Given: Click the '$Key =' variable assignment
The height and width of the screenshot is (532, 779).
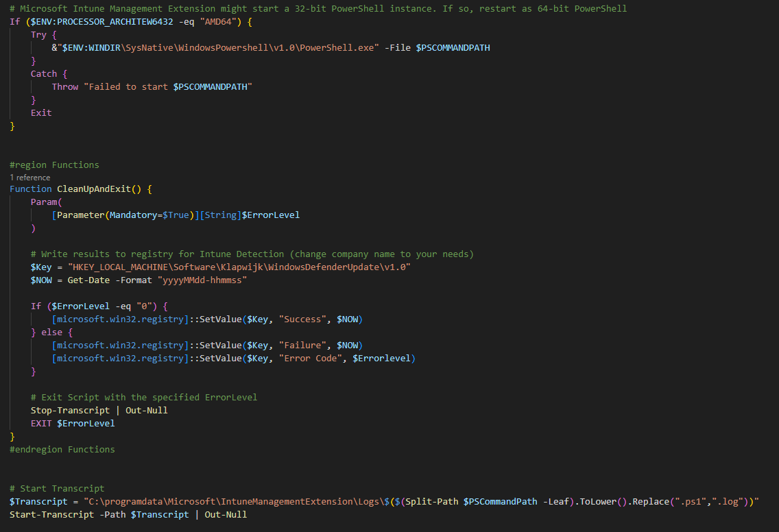Looking at the screenshot, I should 46,267.
